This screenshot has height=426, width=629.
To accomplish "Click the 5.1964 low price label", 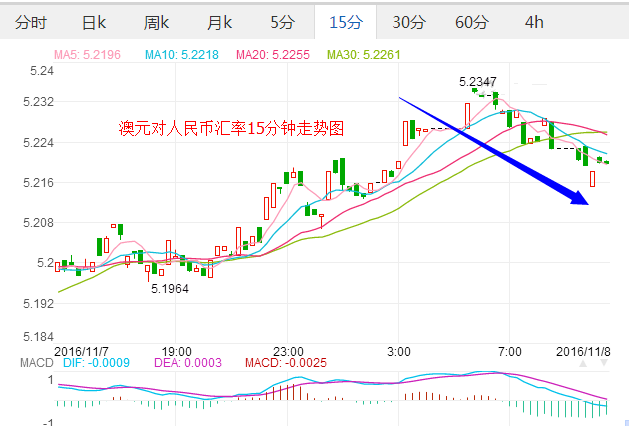I will (169, 288).
